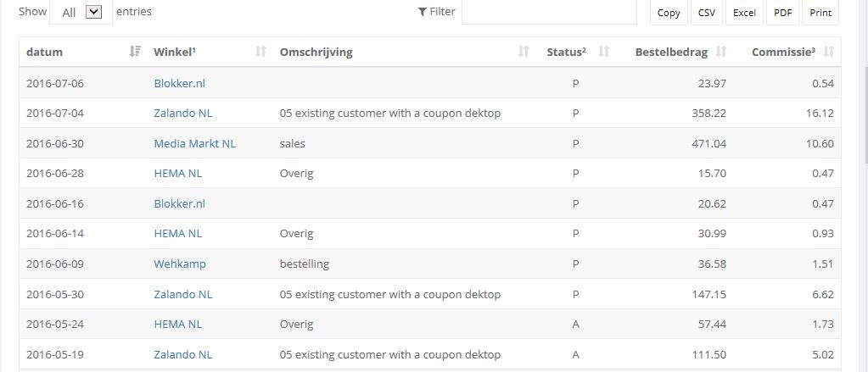The image size is (868, 372).
Task: Copy table data with Copy button
Action: 669,13
